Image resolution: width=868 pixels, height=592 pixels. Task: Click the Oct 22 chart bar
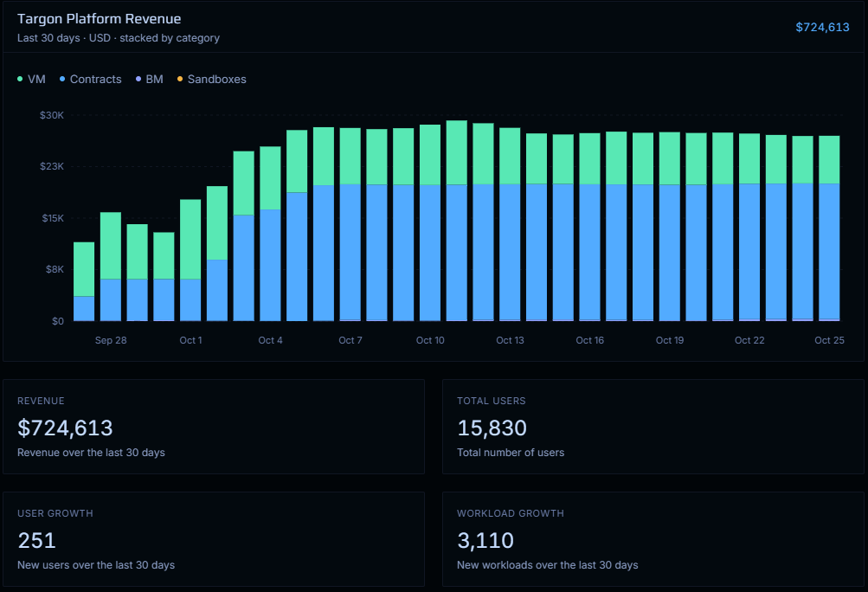(749, 227)
